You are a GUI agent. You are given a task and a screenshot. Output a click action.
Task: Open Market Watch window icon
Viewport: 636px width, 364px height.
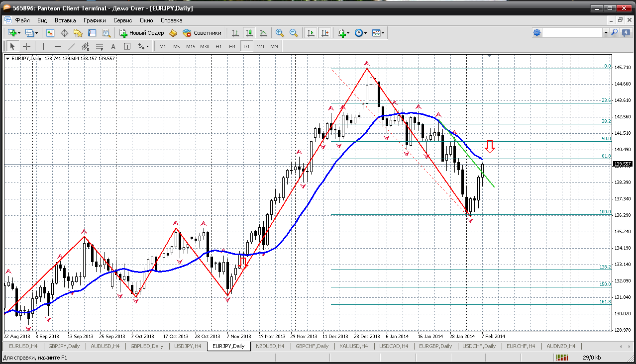[50, 33]
